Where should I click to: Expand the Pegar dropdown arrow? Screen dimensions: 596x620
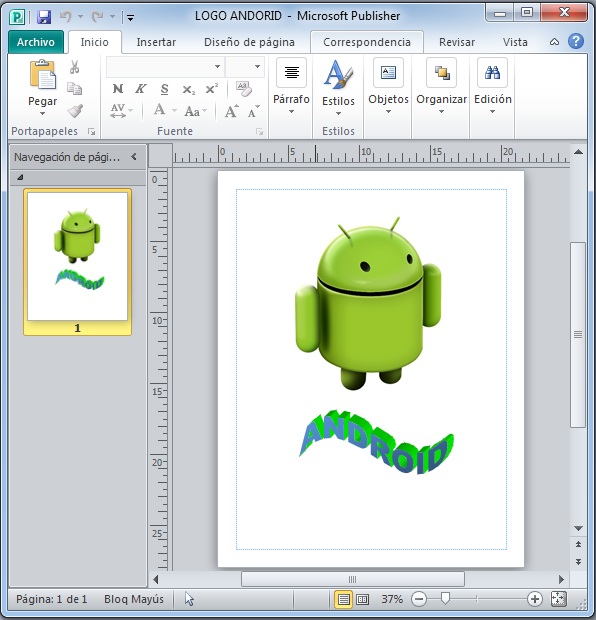(x=42, y=114)
